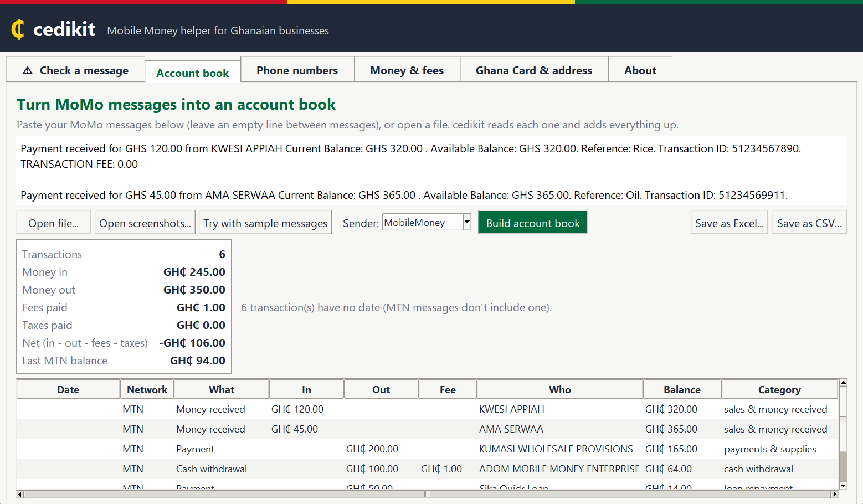863x504 pixels.
Task: Click the cash withdrawal category cell
Action: pyautogui.click(x=758, y=469)
